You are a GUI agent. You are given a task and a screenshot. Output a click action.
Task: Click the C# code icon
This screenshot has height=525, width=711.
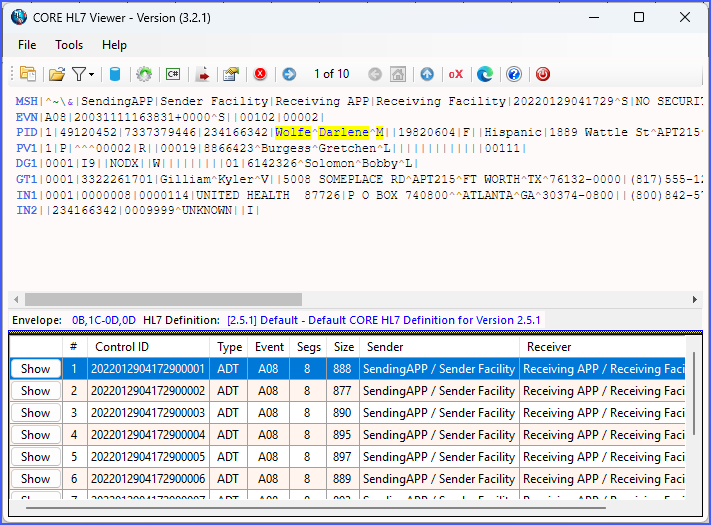coord(173,74)
